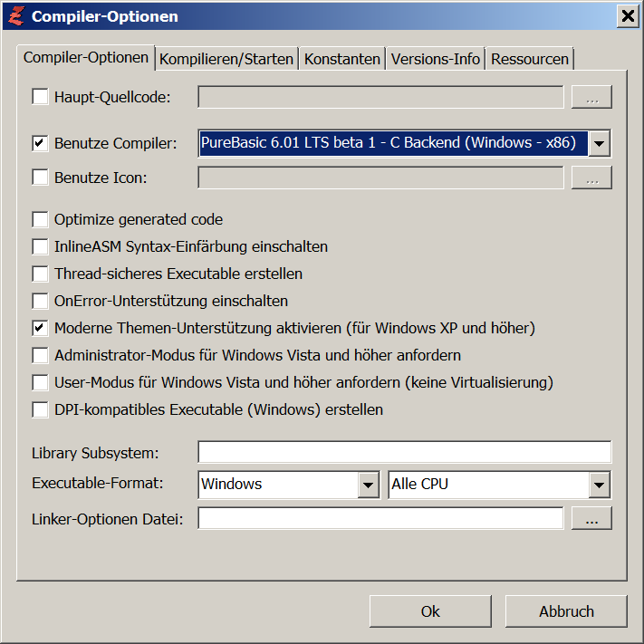Screen dimensions: 644x644
Task: Disable Moderne Themen-Unterstützung aktivieren
Action: point(40,328)
